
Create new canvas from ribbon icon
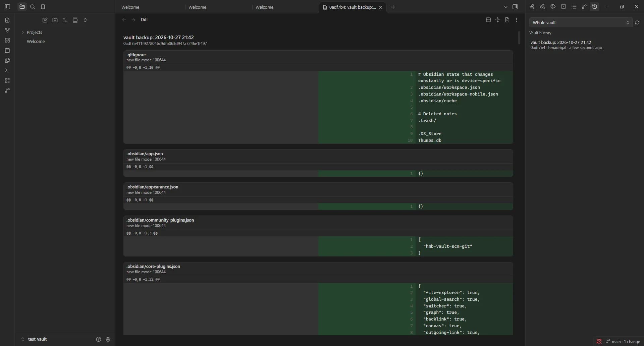[x=7, y=40]
